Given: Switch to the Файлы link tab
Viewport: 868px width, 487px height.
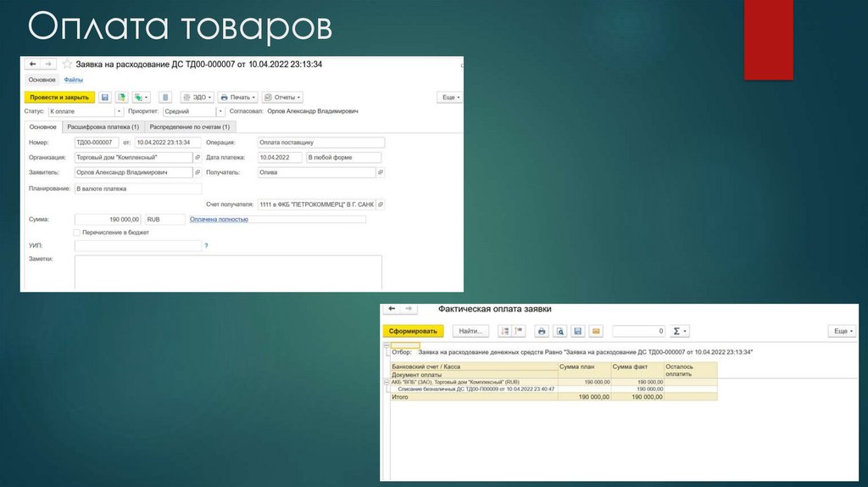Looking at the screenshot, I should pyautogui.click(x=73, y=80).
